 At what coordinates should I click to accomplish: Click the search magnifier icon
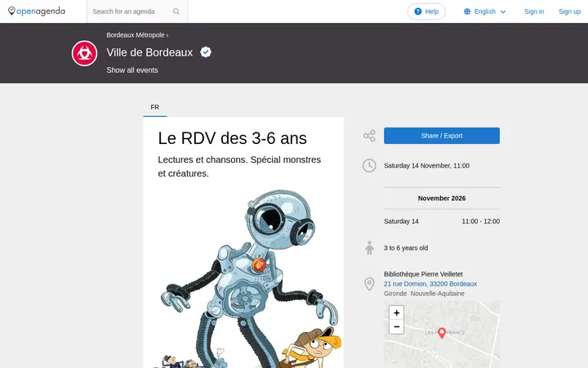(x=176, y=11)
